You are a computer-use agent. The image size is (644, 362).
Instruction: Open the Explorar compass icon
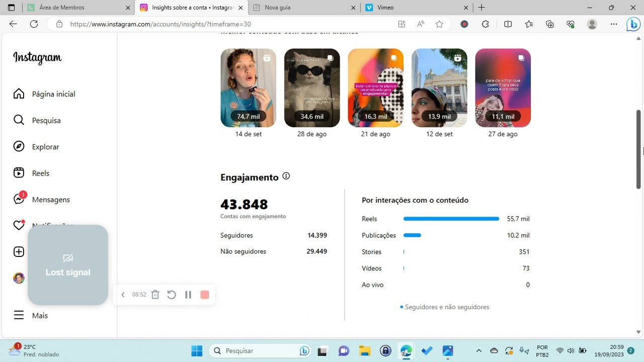[x=19, y=146]
